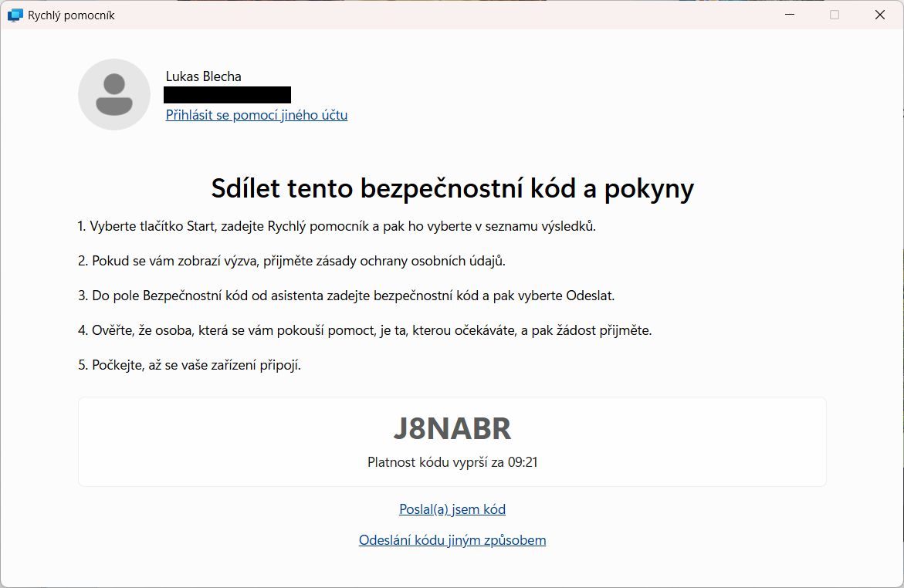Click the name Lukas Blecha
Image resolution: width=904 pixels, height=588 pixels.
coord(204,76)
